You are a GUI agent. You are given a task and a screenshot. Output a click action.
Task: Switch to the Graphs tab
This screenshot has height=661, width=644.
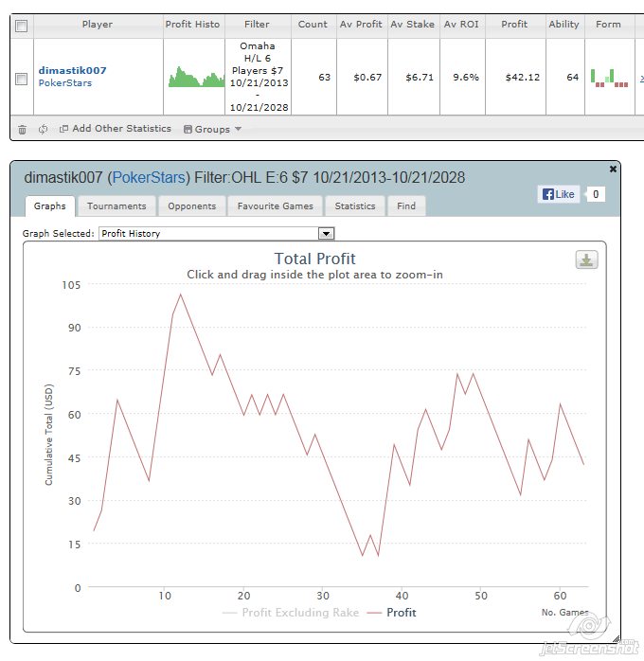pos(50,206)
